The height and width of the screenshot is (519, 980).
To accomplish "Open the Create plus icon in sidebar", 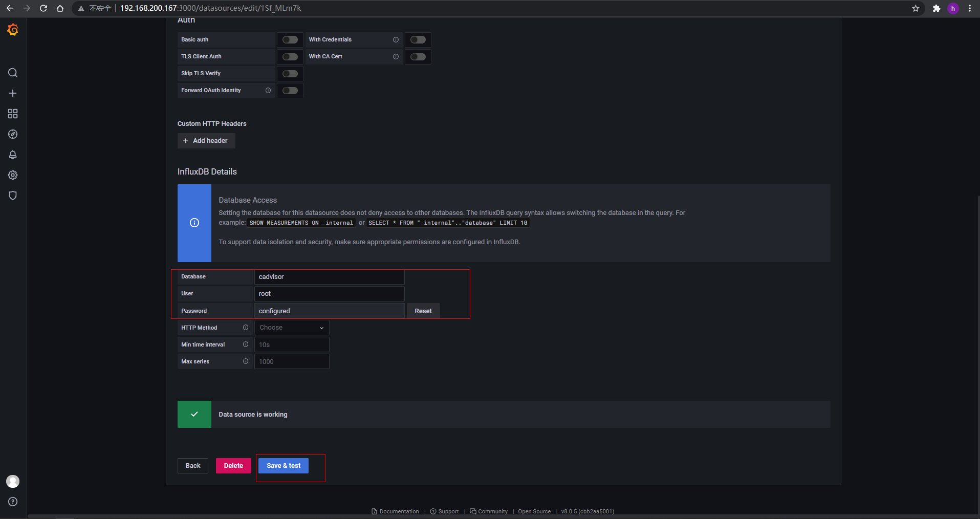I will click(13, 93).
